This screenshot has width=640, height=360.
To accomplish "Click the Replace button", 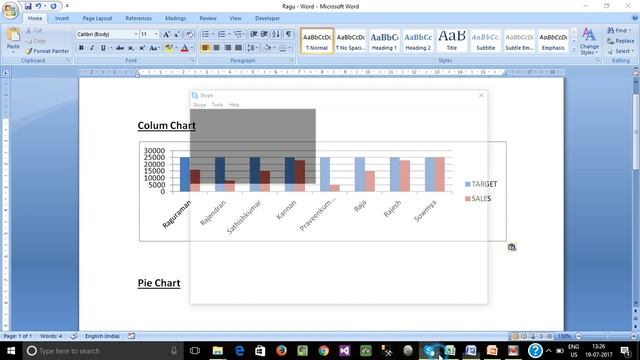I will [x=620, y=41].
